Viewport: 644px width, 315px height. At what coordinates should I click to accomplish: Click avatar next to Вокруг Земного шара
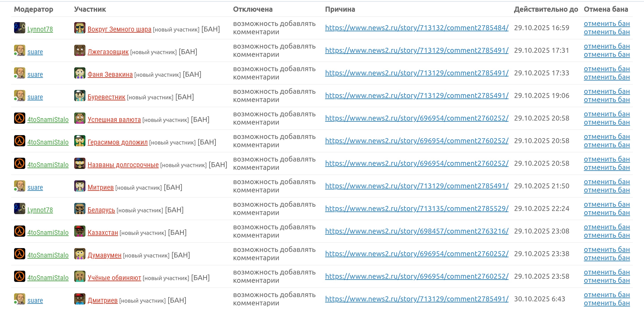tap(80, 28)
